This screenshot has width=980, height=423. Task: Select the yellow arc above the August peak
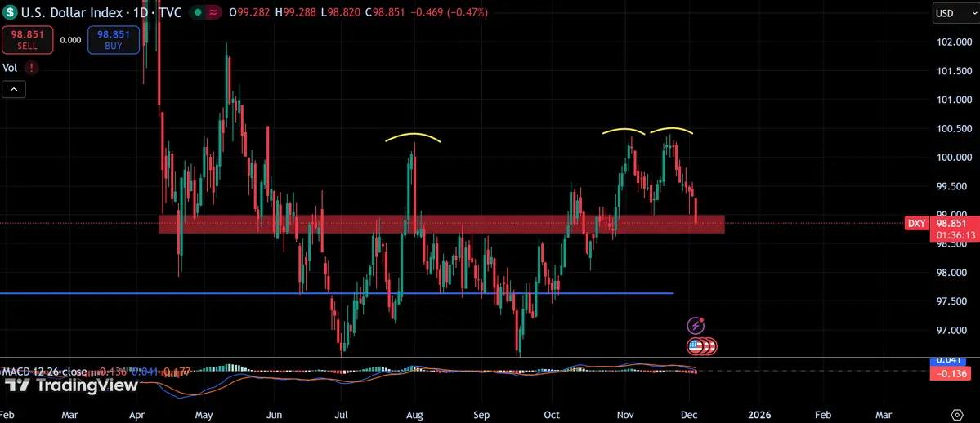click(413, 137)
